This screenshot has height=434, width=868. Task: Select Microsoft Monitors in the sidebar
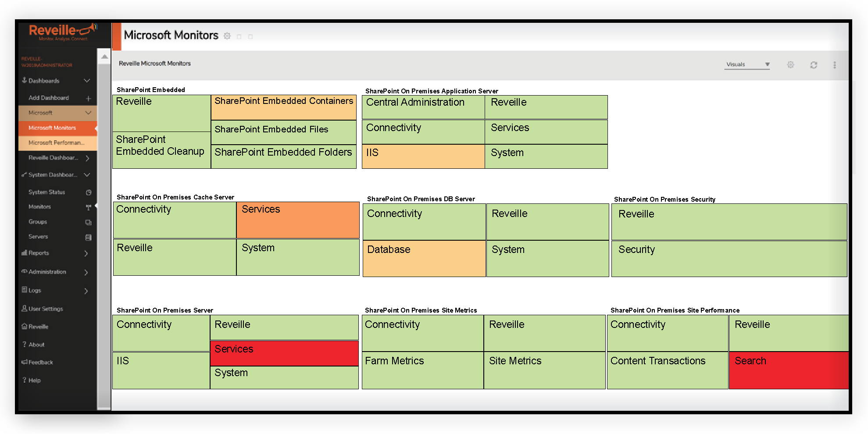coord(57,128)
